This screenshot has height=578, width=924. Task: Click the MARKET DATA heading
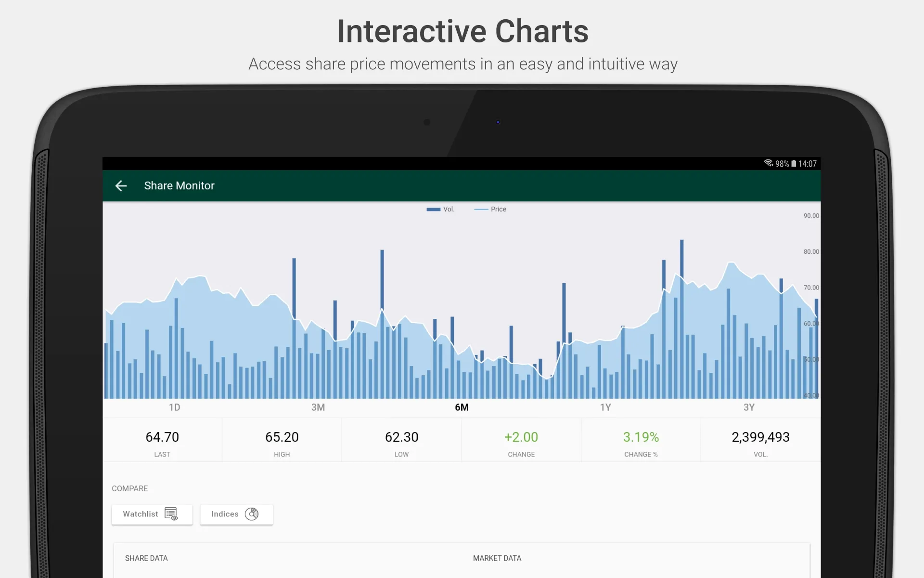click(x=497, y=558)
